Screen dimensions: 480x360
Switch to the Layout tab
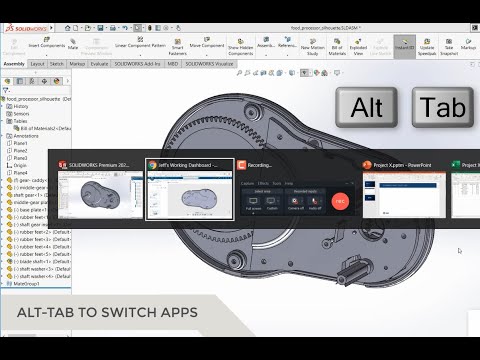click(37, 64)
